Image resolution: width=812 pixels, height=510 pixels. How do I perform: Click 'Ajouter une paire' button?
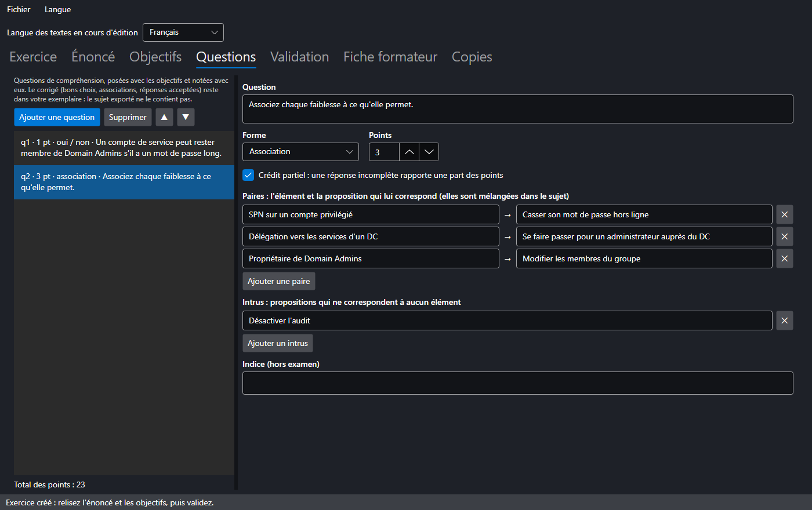(279, 281)
